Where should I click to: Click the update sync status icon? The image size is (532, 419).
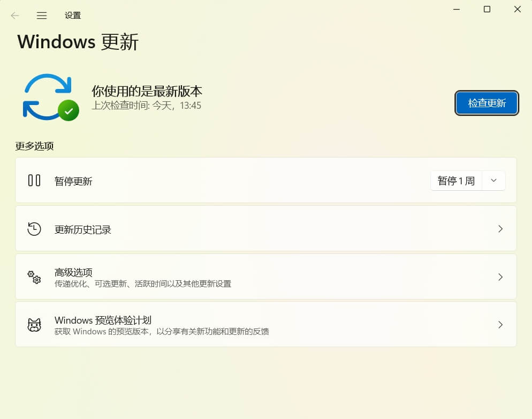point(51,97)
